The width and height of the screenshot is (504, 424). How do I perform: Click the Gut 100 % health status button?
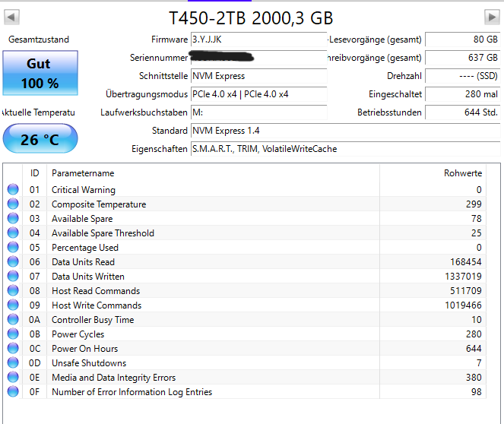pyautogui.click(x=40, y=73)
